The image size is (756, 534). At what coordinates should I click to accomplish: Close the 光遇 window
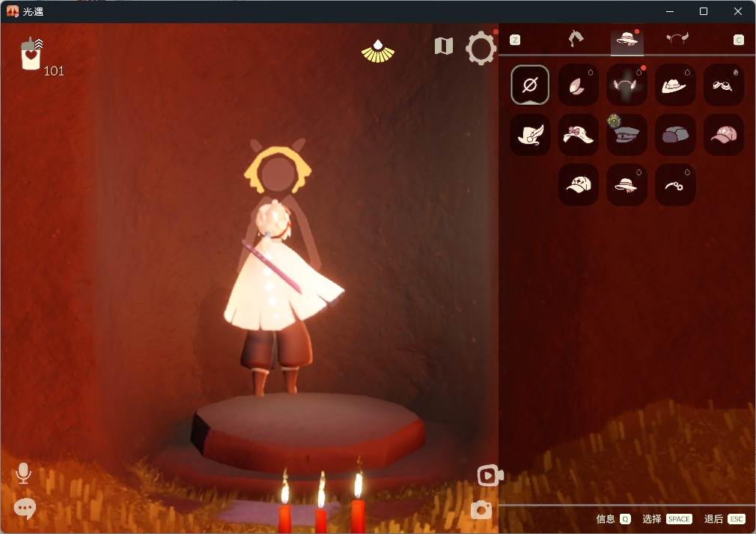[x=738, y=11]
